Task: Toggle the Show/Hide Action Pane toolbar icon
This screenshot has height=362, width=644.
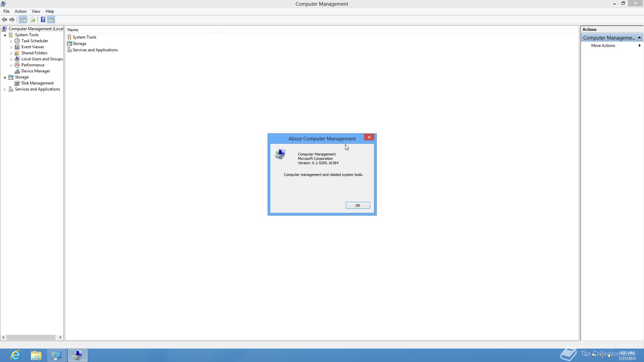Action: coord(51,20)
